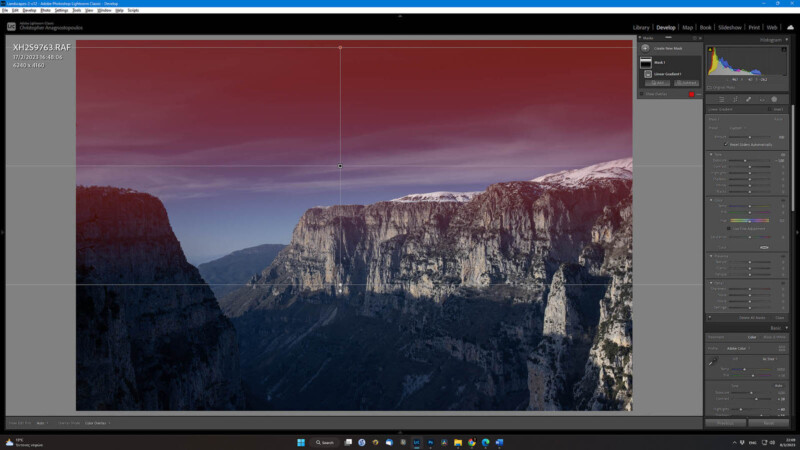Select the Mask 1 thumbnail
The height and width of the screenshot is (450, 800).
646,62
